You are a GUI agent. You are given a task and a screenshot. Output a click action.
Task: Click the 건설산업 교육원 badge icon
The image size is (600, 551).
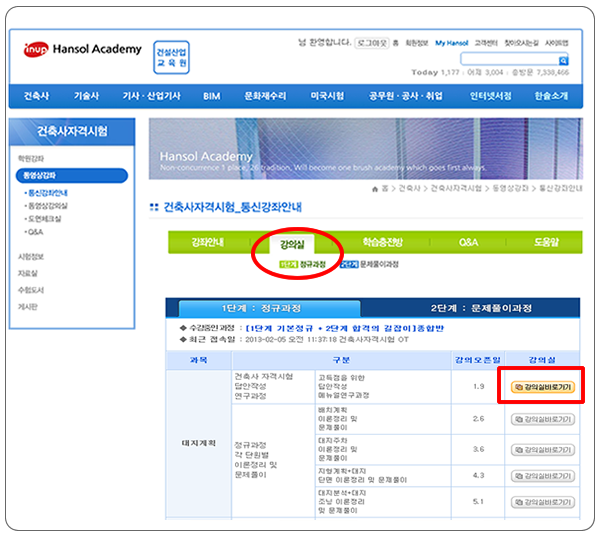(x=171, y=57)
